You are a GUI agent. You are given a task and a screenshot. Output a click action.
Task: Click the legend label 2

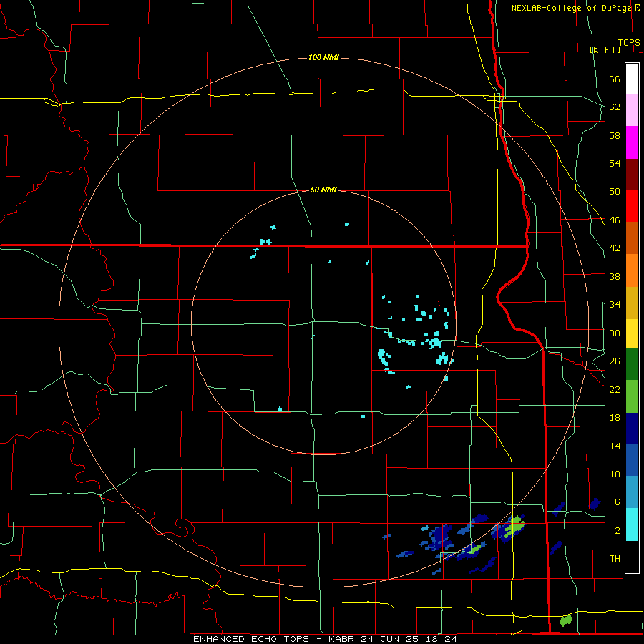click(x=618, y=530)
